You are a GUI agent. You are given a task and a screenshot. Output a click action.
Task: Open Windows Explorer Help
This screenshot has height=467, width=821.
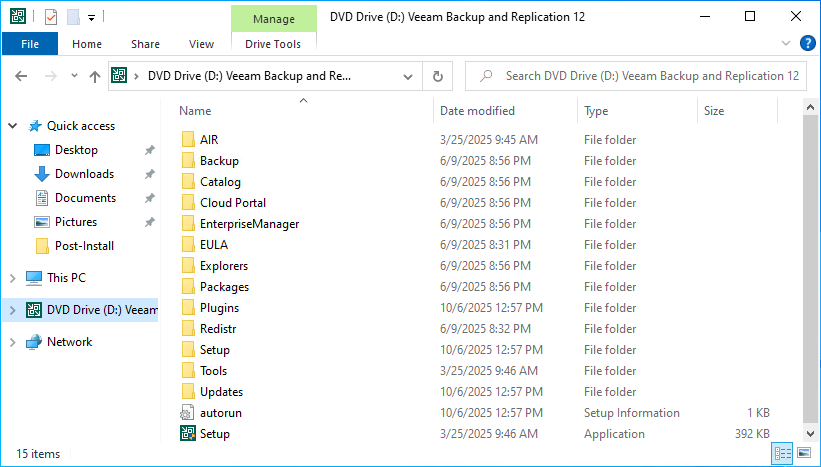804,44
